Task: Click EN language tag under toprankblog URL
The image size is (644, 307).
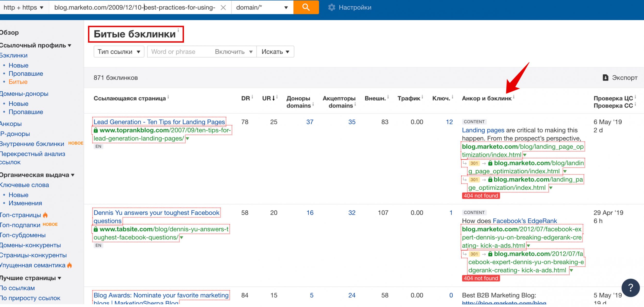Action: click(x=98, y=146)
